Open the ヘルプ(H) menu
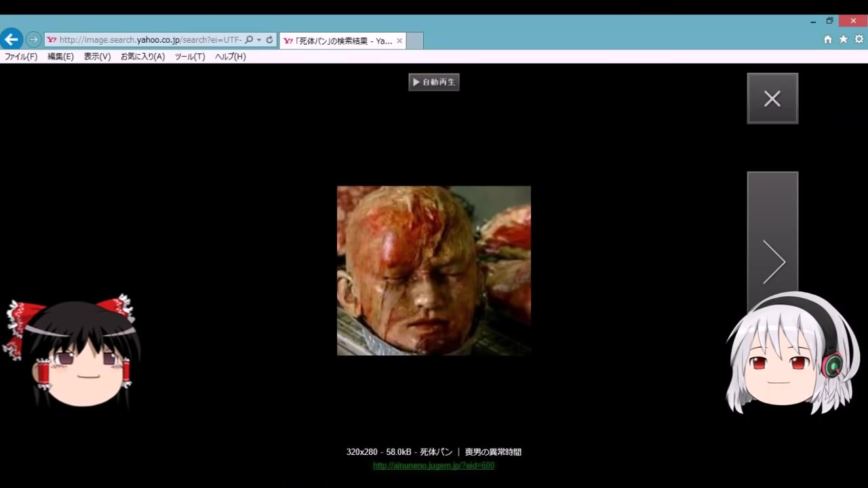This screenshot has width=868, height=488. (231, 57)
